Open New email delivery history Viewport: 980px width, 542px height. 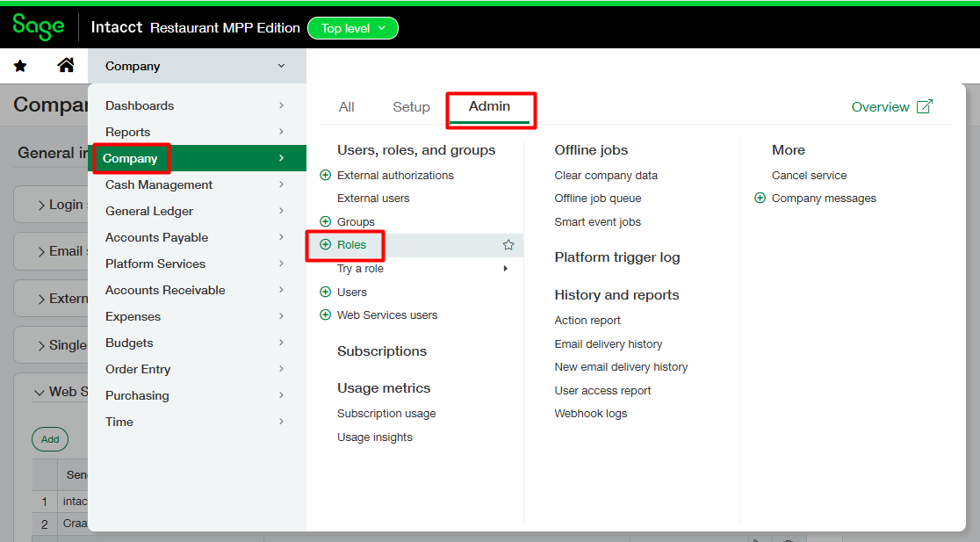click(621, 367)
